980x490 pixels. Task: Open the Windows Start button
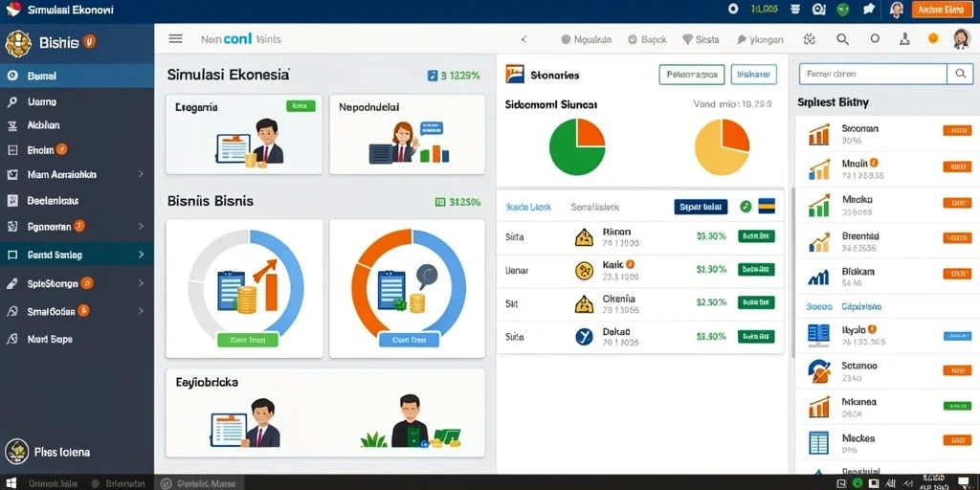pos(11,483)
